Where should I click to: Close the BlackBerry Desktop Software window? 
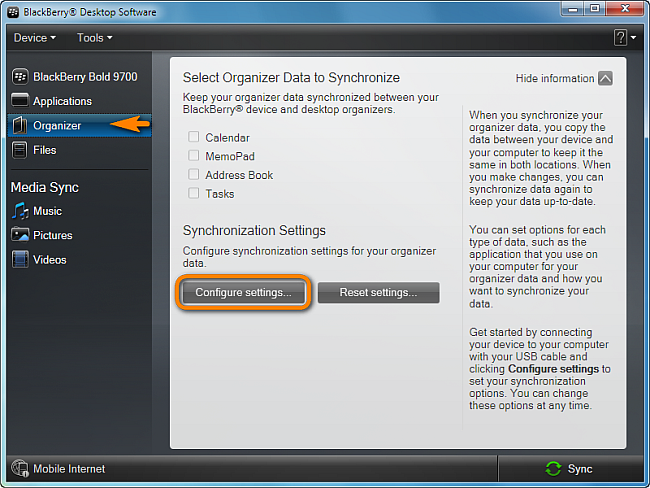(x=626, y=9)
